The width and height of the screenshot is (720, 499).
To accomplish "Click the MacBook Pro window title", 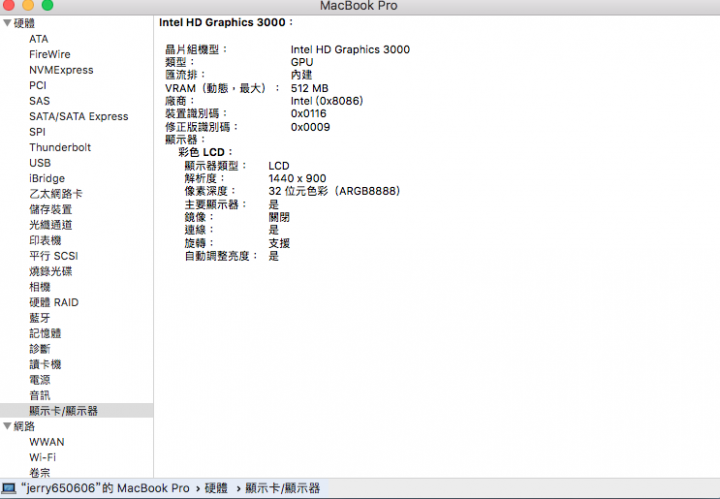I will click(x=359, y=6).
